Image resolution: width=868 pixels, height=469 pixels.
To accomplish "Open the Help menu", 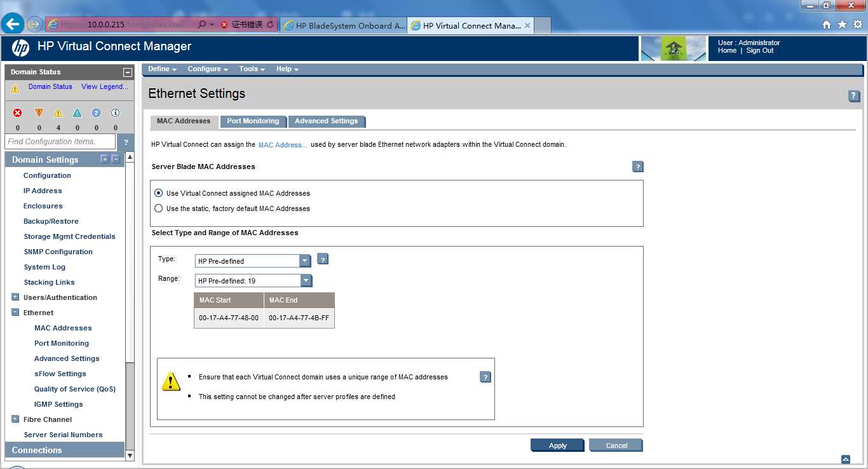I will pyautogui.click(x=287, y=69).
